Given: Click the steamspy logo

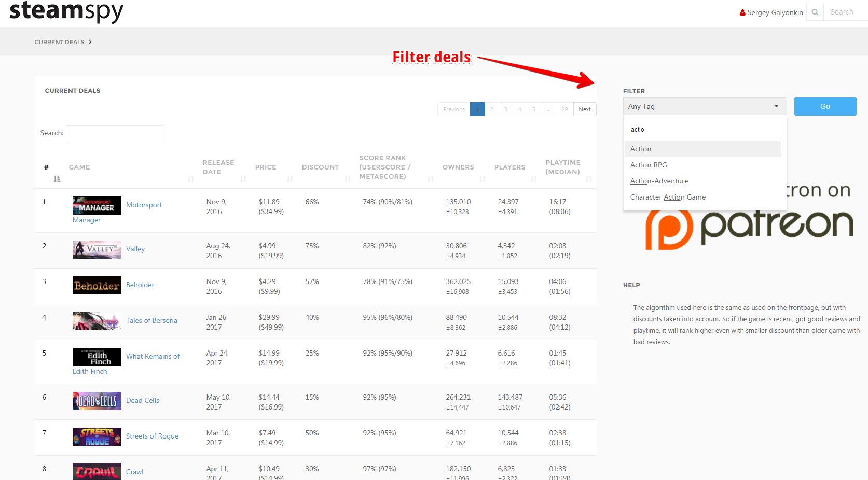Looking at the screenshot, I should [66, 11].
